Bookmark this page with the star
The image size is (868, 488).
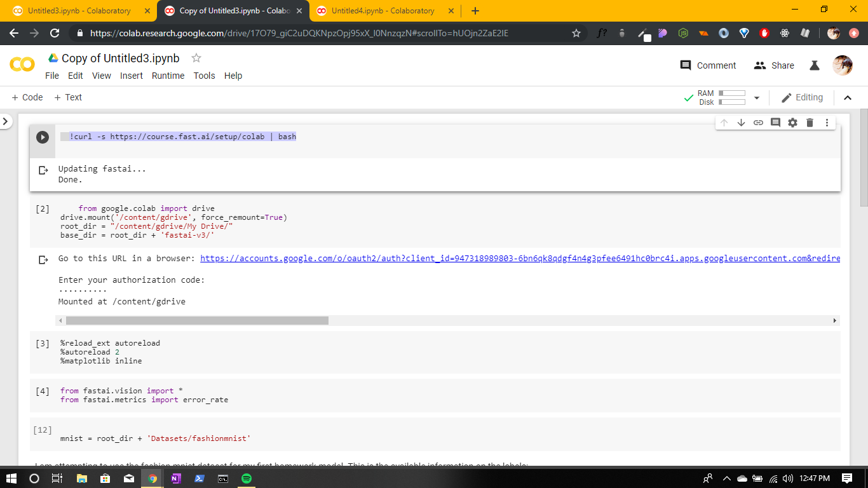coord(576,33)
